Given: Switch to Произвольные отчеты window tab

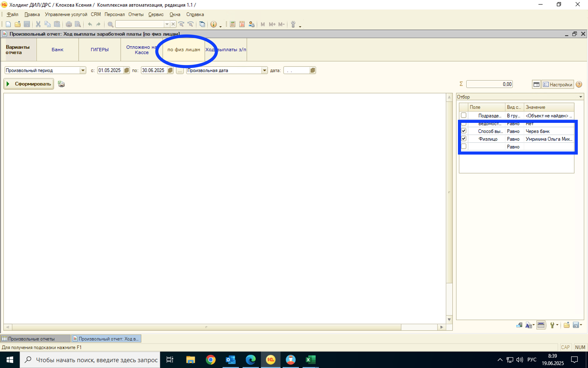Looking at the screenshot, I should point(36,339).
